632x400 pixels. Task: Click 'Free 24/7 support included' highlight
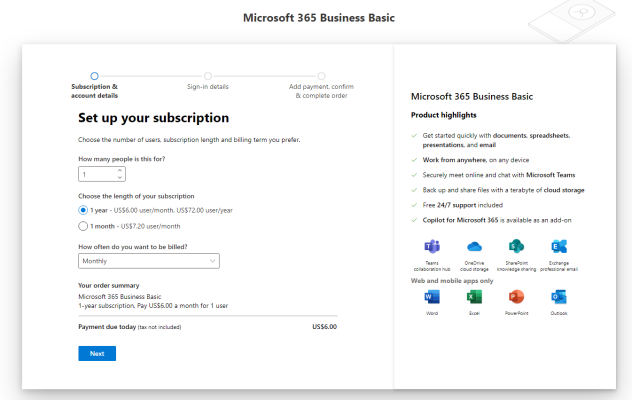463,205
